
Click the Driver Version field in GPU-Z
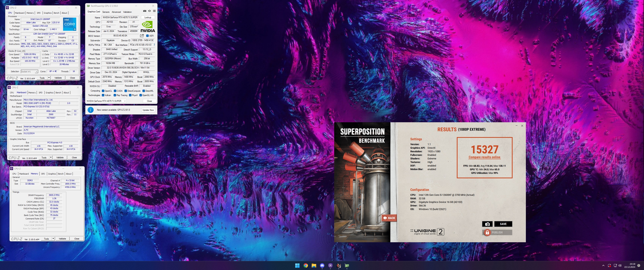coord(128,68)
